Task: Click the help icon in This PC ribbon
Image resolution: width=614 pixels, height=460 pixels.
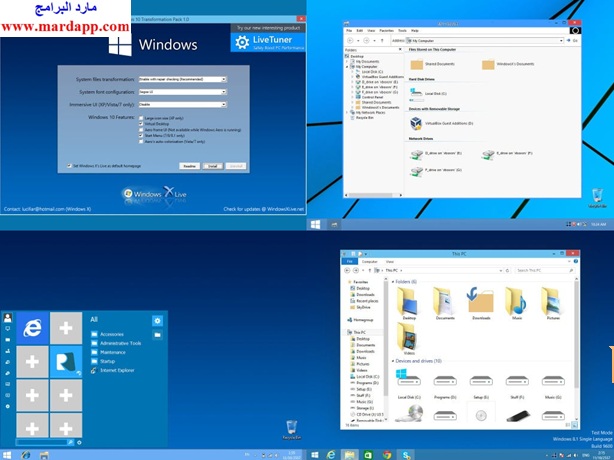Action: pyautogui.click(x=576, y=261)
